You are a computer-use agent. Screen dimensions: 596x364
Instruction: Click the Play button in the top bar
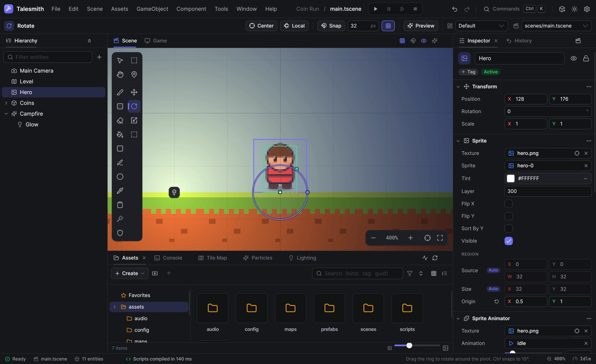pos(375,9)
